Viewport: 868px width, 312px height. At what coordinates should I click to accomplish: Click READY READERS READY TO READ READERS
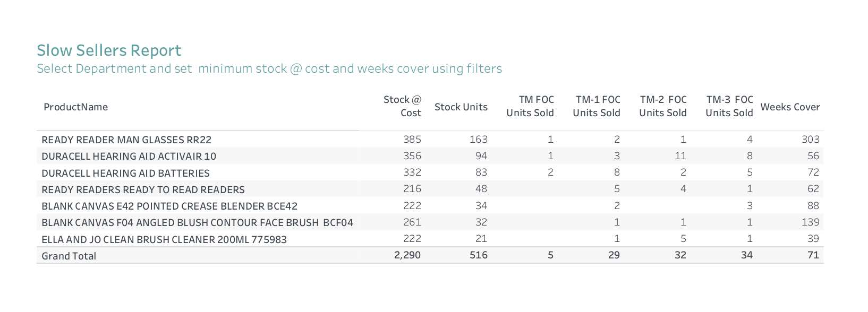point(143,190)
